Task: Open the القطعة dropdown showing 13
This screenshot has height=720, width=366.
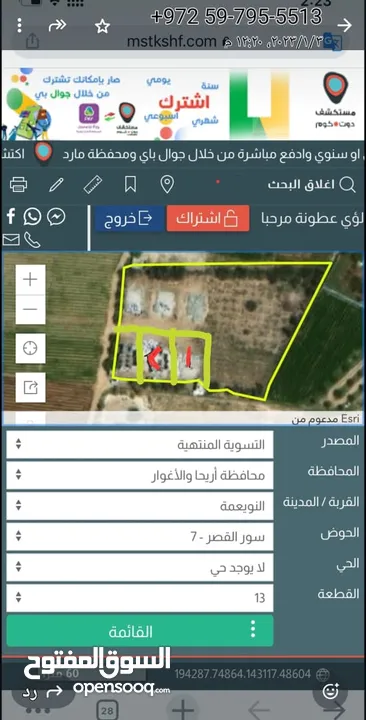Action: tap(140, 598)
